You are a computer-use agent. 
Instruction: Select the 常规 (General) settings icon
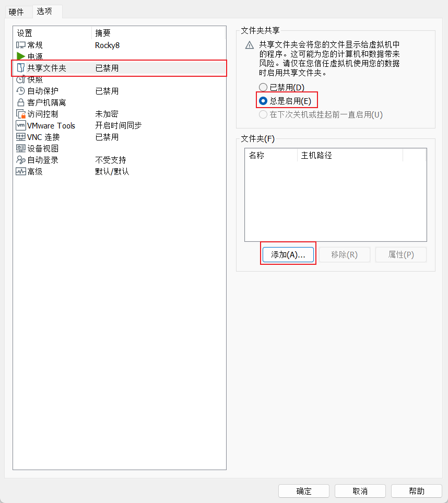[34, 45]
